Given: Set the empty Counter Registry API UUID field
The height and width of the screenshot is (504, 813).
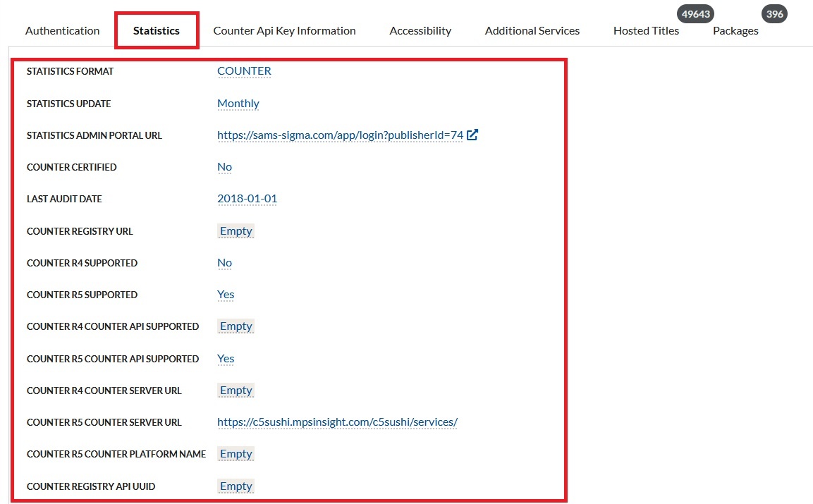Looking at the screenshot, I should tap(236, 486).
